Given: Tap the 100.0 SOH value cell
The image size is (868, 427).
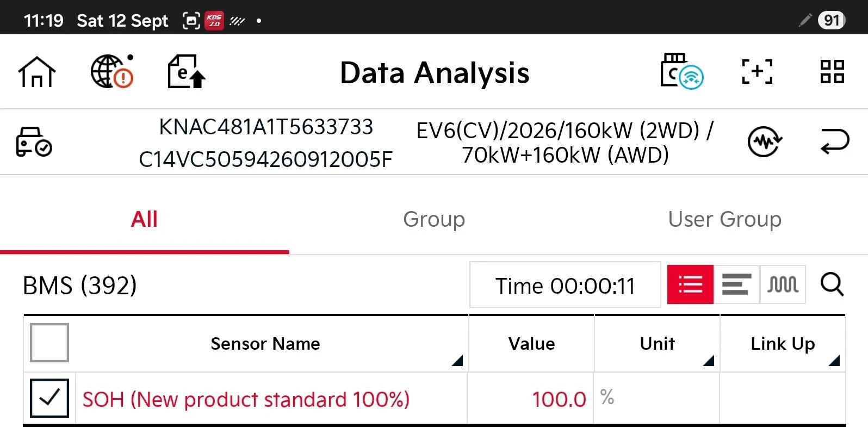Looking at the screenshot, I should pos(531,399).
